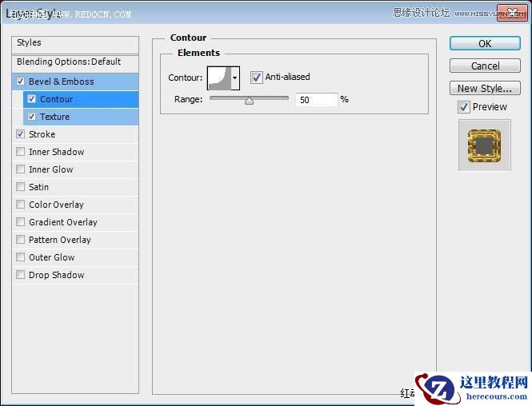Toggle the Anti-aliased checkbox

pos(256,78)
